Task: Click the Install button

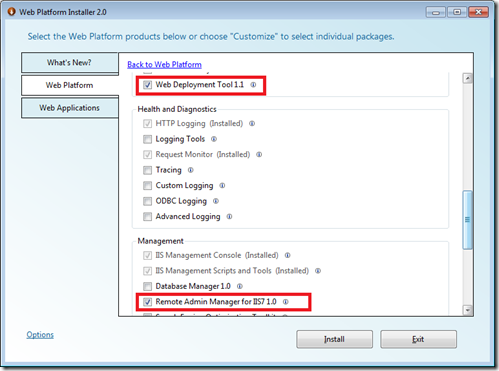Action: pos(334,339)
